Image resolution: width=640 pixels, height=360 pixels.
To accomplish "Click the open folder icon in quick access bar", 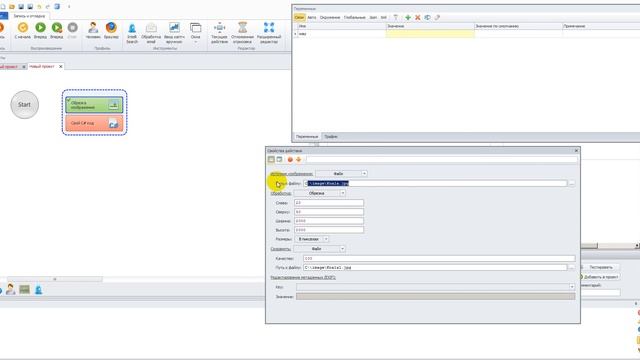I will tap(12, 7).
